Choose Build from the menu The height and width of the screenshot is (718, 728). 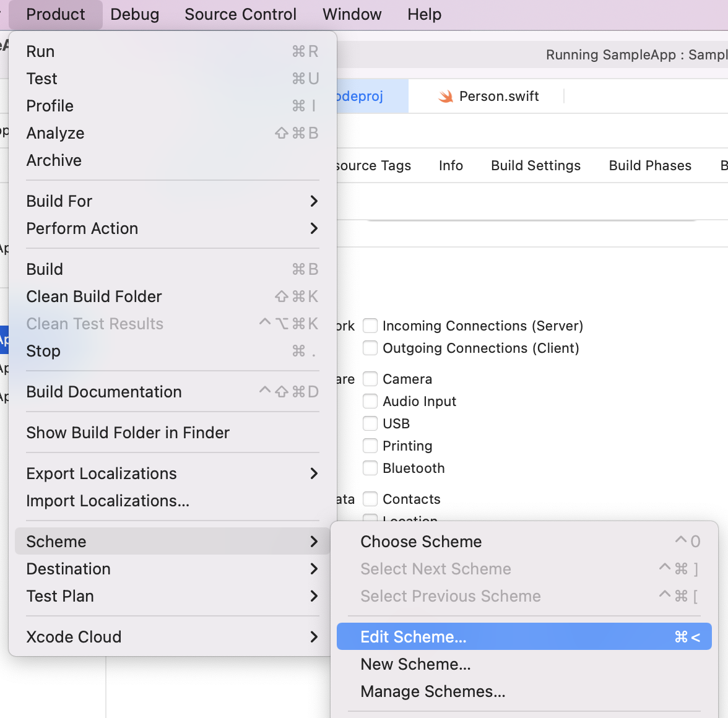(172, 269)
